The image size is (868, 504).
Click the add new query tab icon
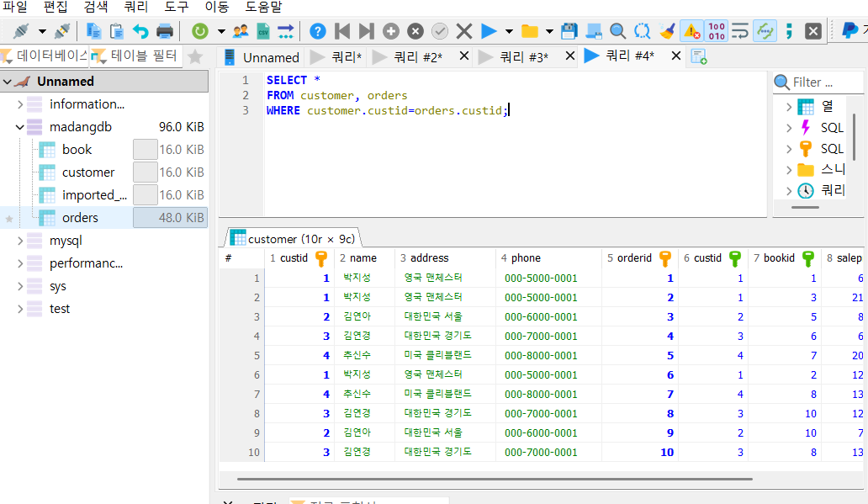point(699,56)
